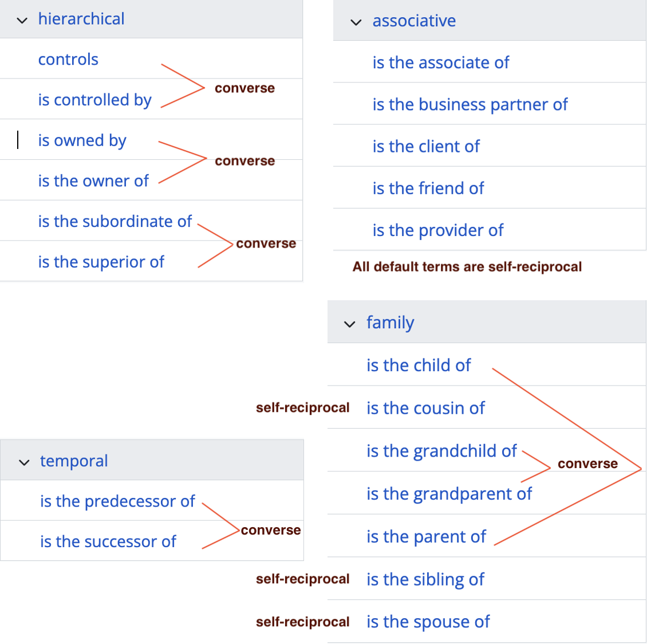Click the 'family' category header label
The image size is (647, 644).
[390, 323]
